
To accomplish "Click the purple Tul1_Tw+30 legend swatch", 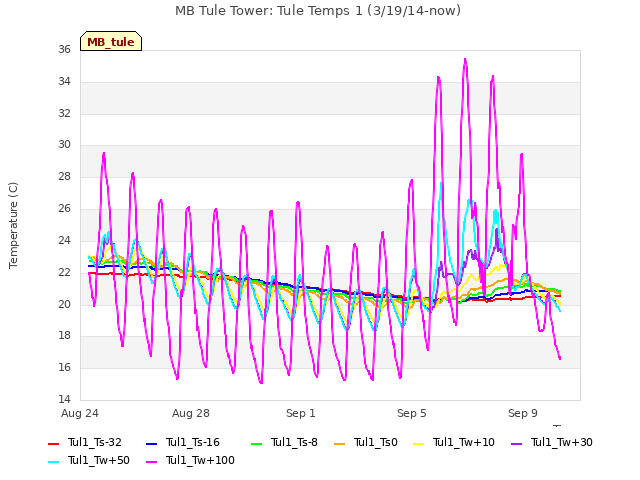I will click(516, 443).
